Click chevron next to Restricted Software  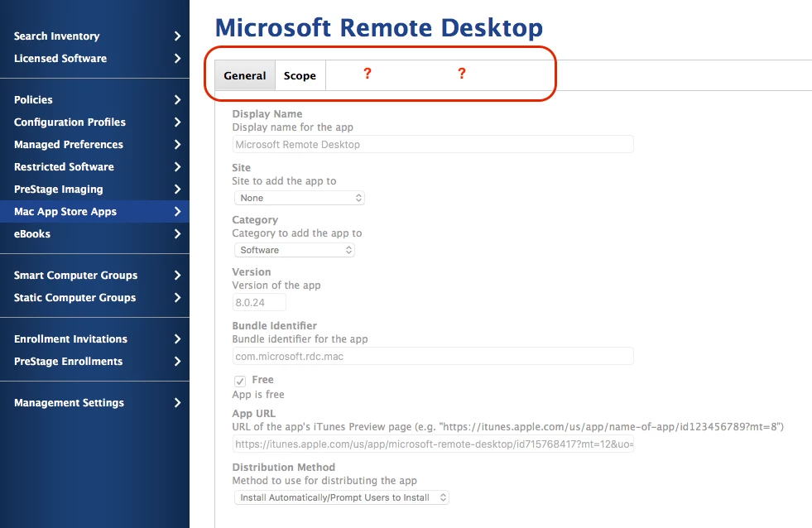178,166
